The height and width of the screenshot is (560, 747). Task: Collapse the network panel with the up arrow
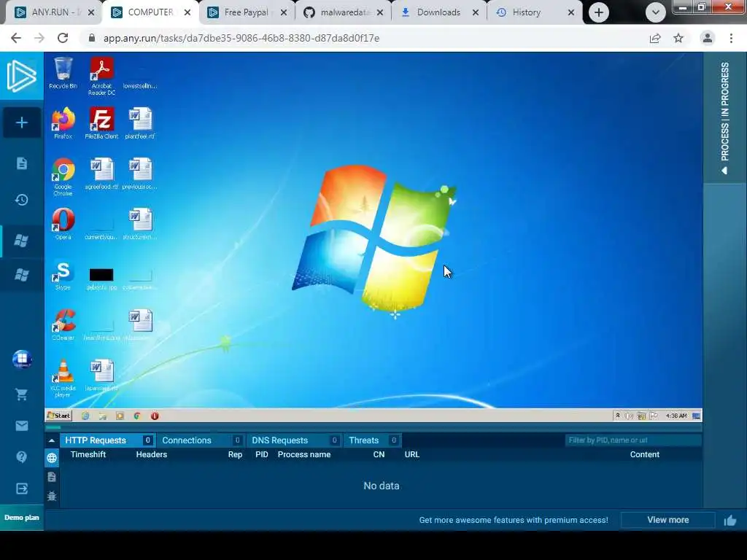(52, 440)
